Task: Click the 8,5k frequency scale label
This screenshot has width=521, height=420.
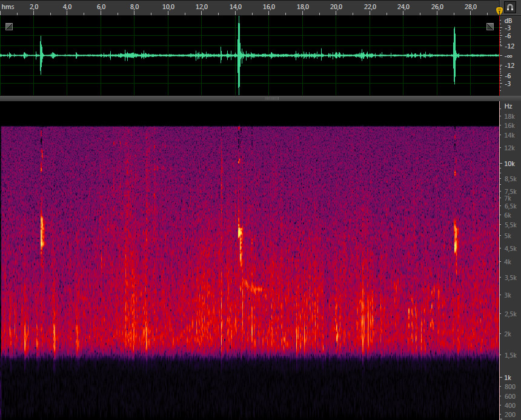Action: click(x=510, y=179)
